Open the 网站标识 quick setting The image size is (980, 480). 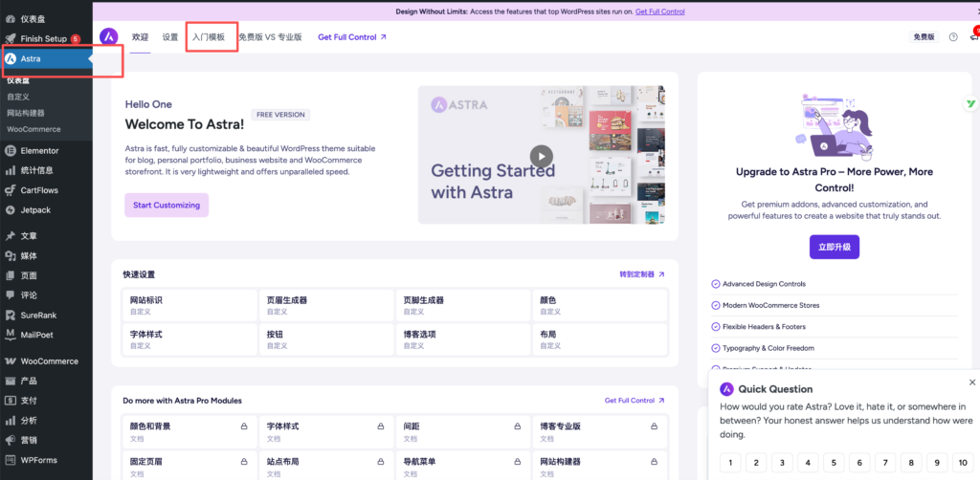coord(189,305)
